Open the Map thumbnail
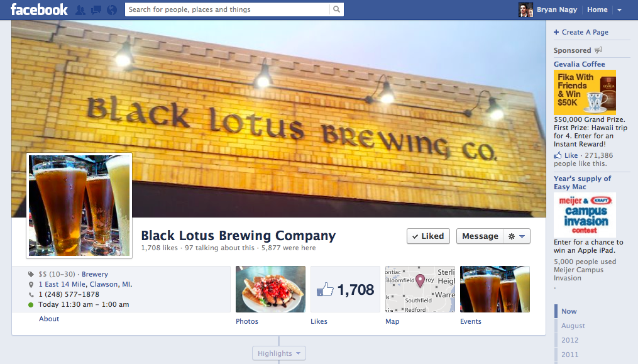Viewport: 638px width, 364px height. coord(420,289)
